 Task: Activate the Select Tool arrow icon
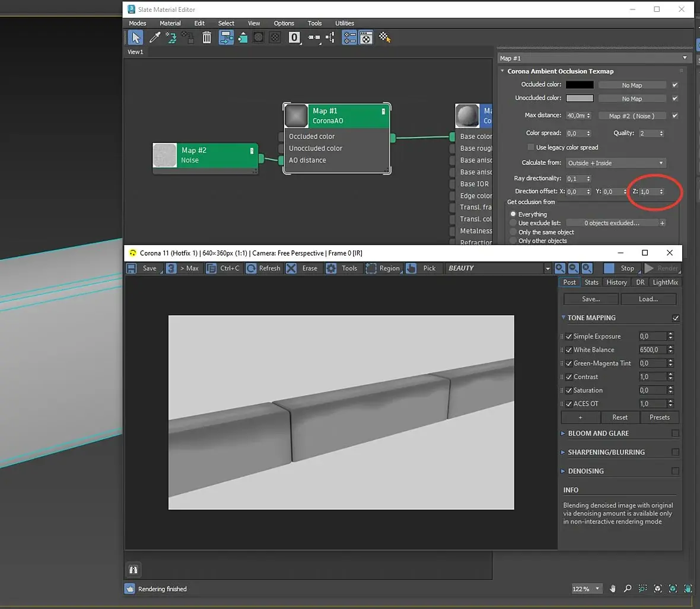pos(136,38)
